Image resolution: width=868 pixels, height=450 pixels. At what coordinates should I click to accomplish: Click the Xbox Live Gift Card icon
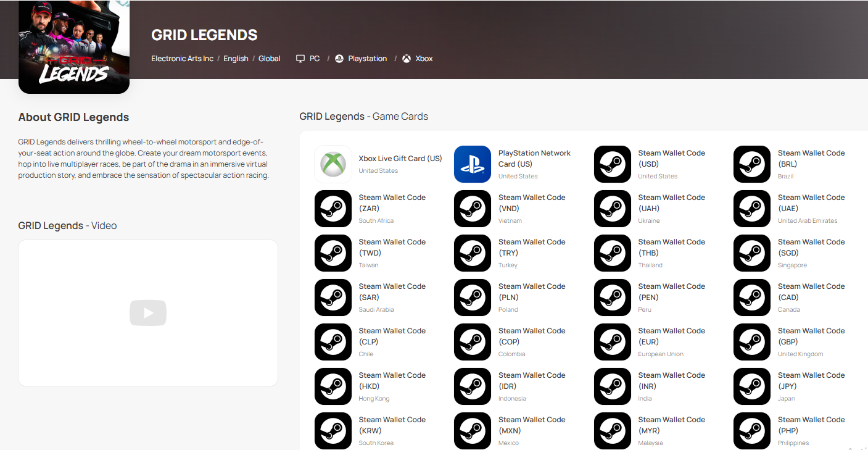333,164
